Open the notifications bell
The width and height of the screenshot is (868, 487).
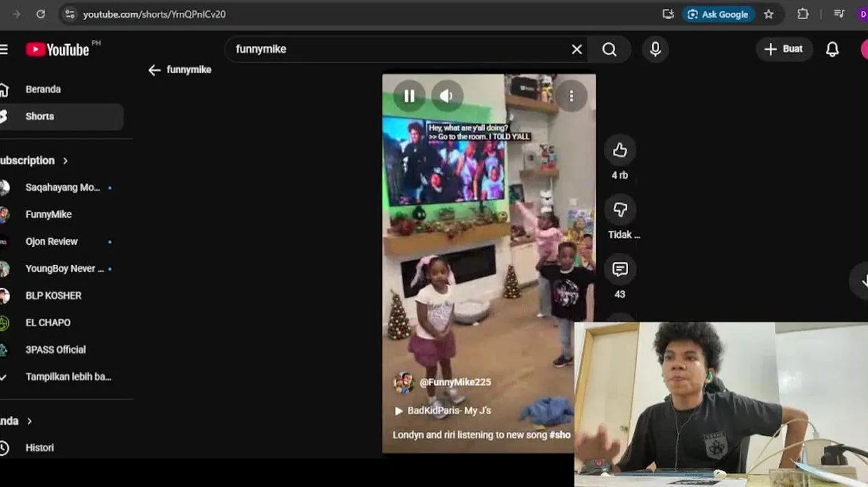point(832,49)
